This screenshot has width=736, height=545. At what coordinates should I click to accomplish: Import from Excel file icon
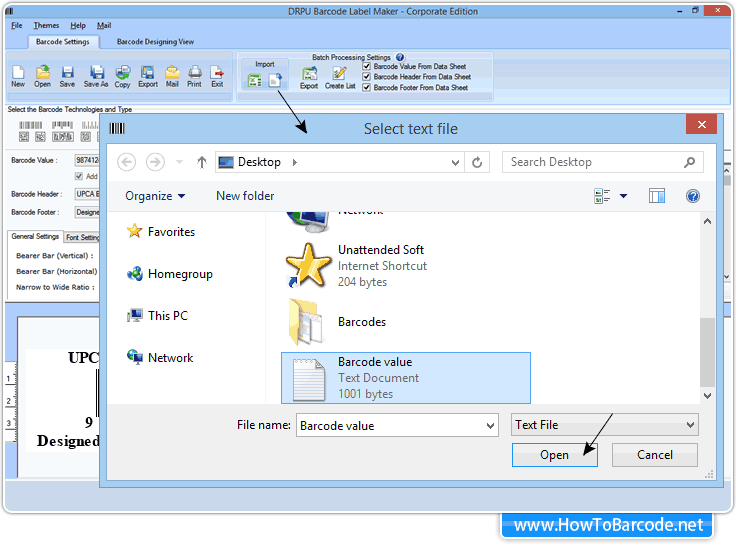pyautogui.click(x=255, y=81)
